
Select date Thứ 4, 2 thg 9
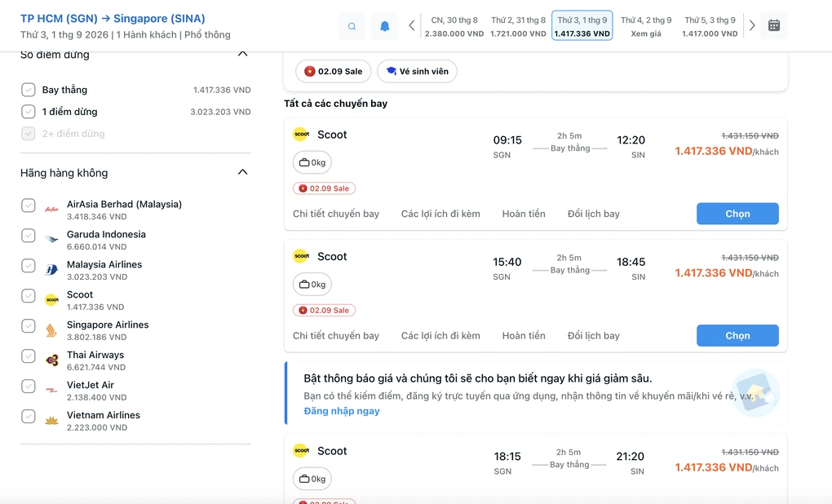[646, 26]
